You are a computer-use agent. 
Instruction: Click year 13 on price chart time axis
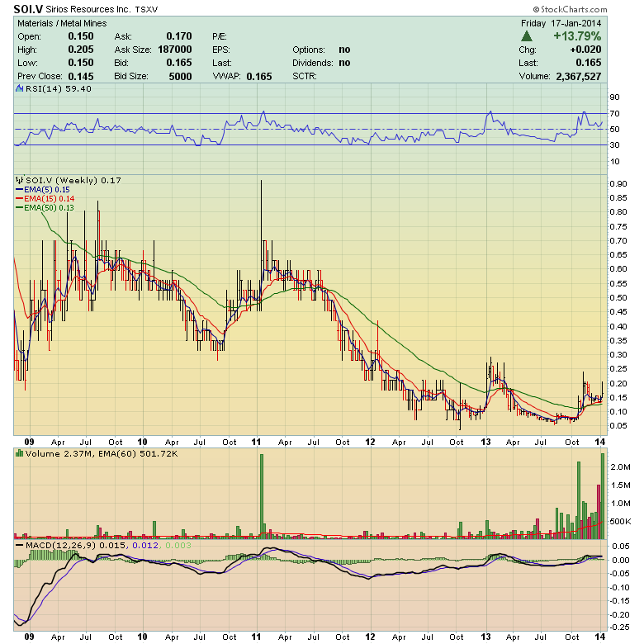pos(485,442)
